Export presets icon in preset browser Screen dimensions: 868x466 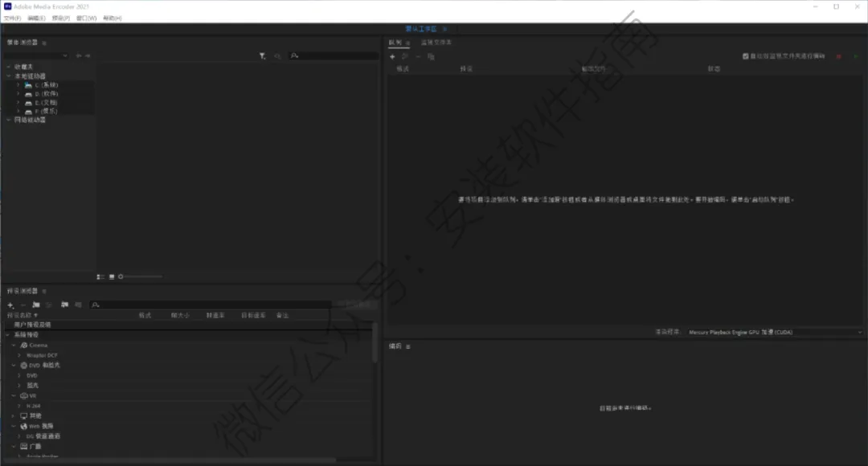78,305
